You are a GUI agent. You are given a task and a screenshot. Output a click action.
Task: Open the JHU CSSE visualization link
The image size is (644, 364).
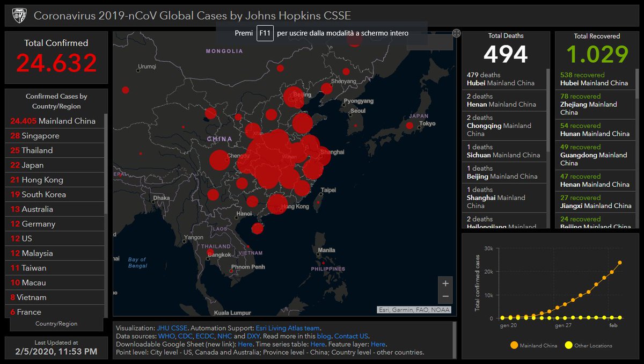172,328
